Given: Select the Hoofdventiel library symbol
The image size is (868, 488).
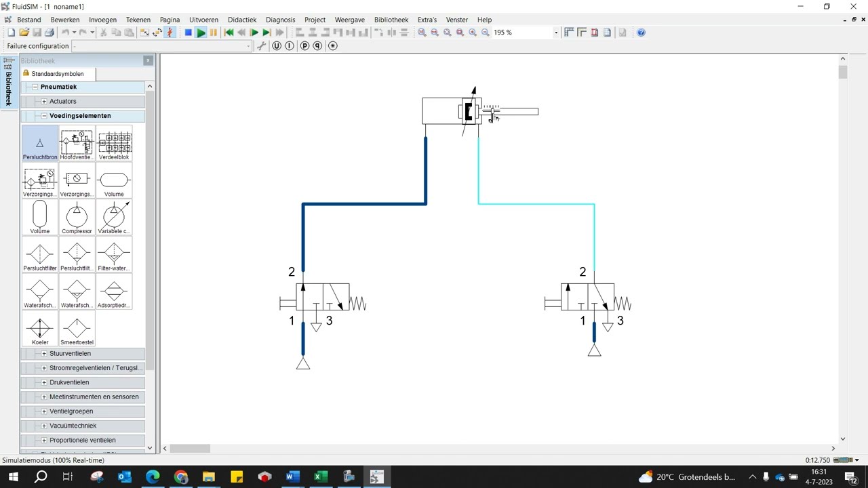Looking at the screenshot, I should pos(77,144).
